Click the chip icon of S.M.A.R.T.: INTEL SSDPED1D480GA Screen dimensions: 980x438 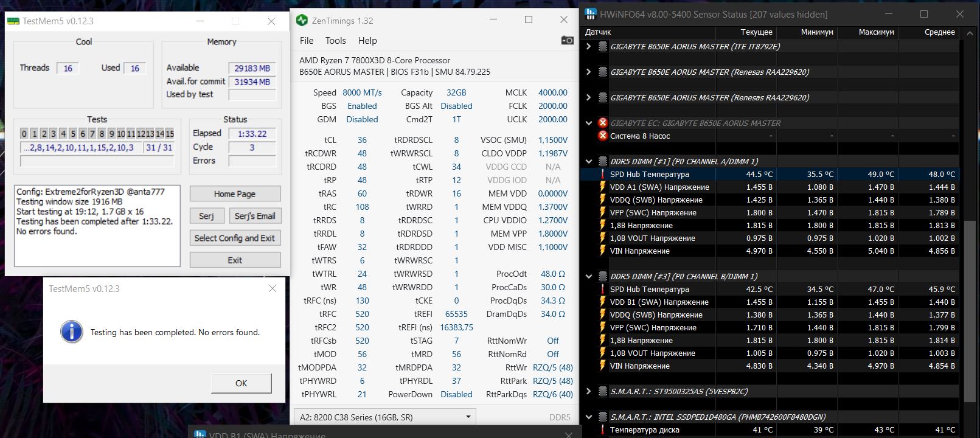click(603, 417)
